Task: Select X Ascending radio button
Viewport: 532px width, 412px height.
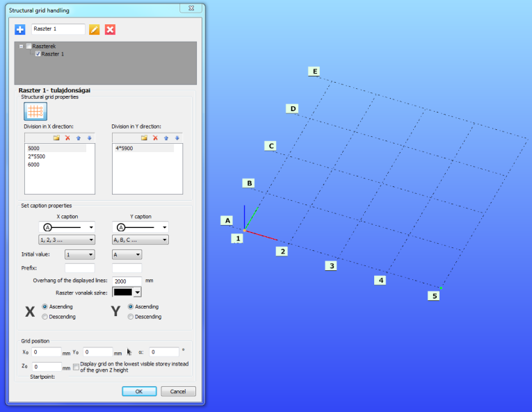Action: point(45,306)
